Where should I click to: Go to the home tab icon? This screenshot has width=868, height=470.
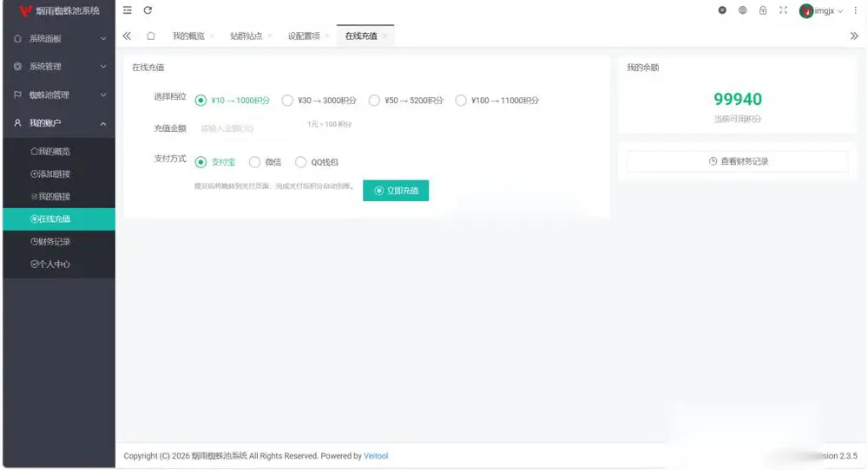pyautogui.click(x=150, y=36)
